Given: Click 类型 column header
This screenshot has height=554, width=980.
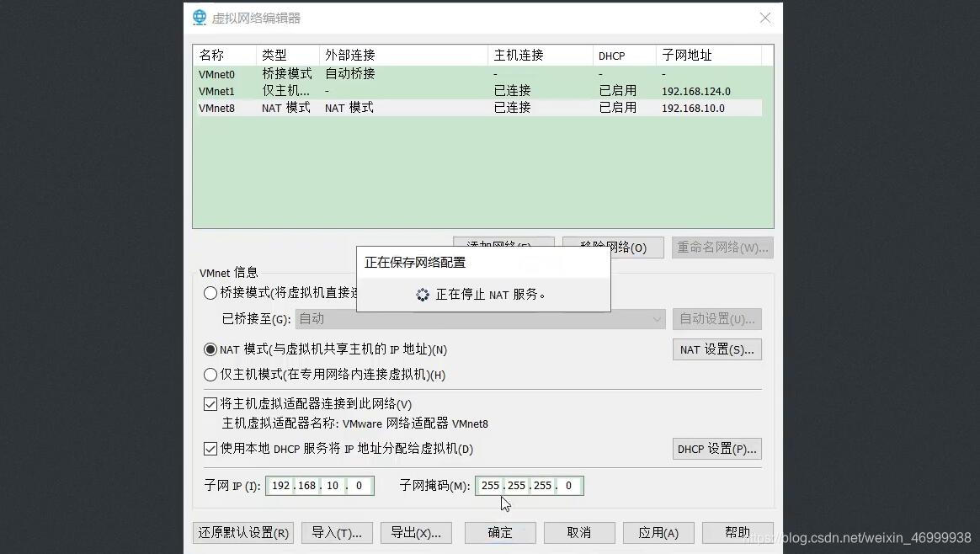Looking at the screenshot, I should pyautogui.click(x=287, y=55).
